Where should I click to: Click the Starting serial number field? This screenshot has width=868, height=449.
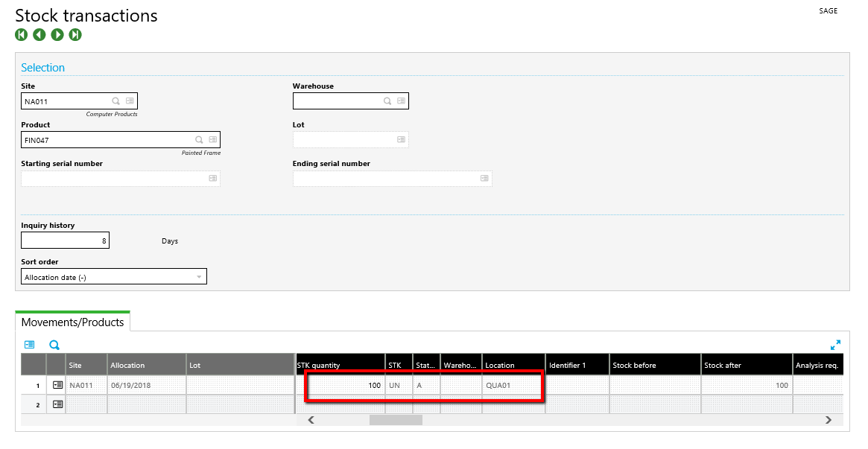point(115,179)
